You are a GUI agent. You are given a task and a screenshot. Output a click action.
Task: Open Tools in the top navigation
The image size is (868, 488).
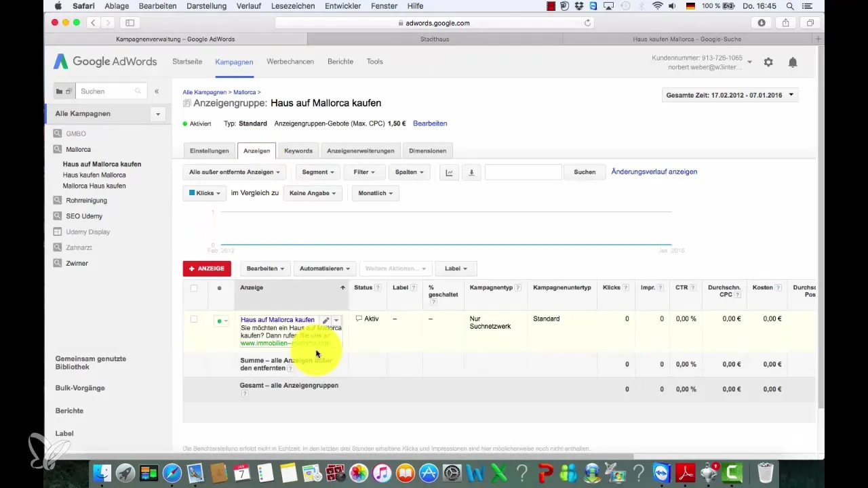point(375,62)
